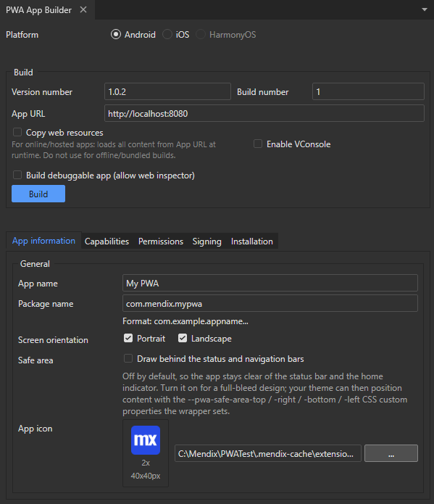Edit the App name field
The width and height of the screenshot is (434, 504).
[270, 283]
